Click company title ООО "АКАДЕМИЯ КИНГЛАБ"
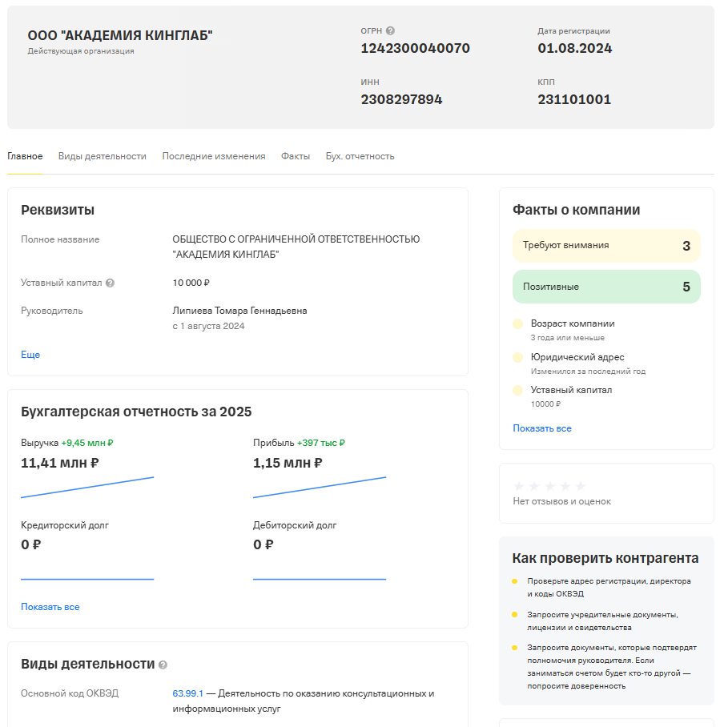The width and height of the screenshot is (728, 727). [120, 35]
